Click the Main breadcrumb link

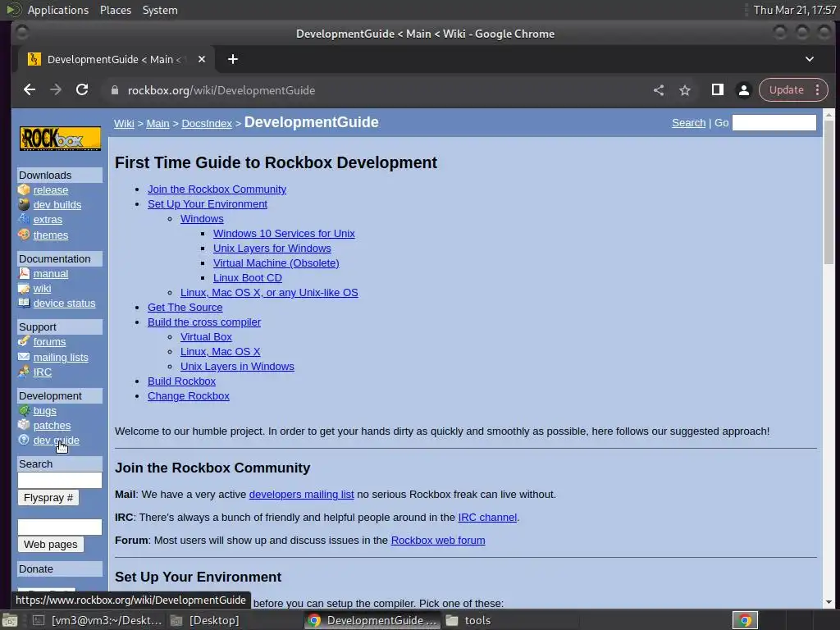tap(157, 123)
